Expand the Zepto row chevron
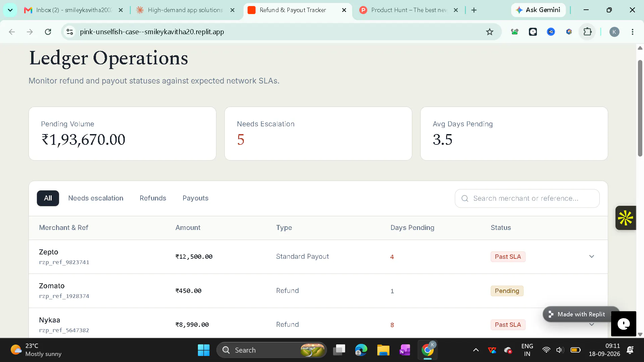This screenshot has height=362, width=644. coord(592,256)
